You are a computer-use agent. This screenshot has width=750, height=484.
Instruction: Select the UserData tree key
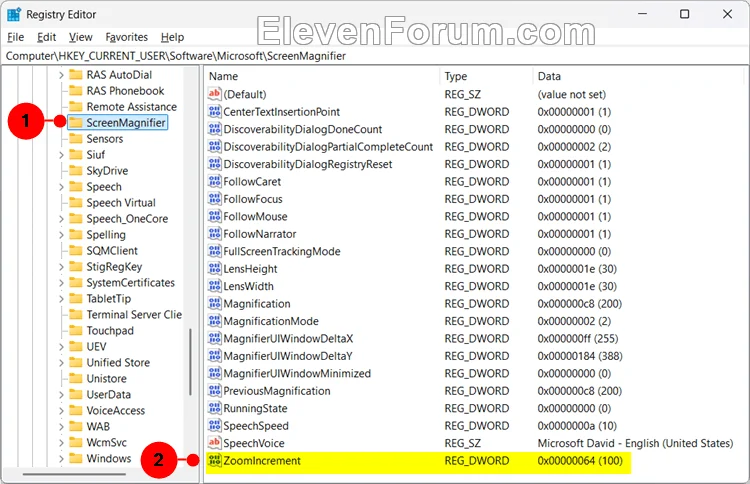coord(109,395)
